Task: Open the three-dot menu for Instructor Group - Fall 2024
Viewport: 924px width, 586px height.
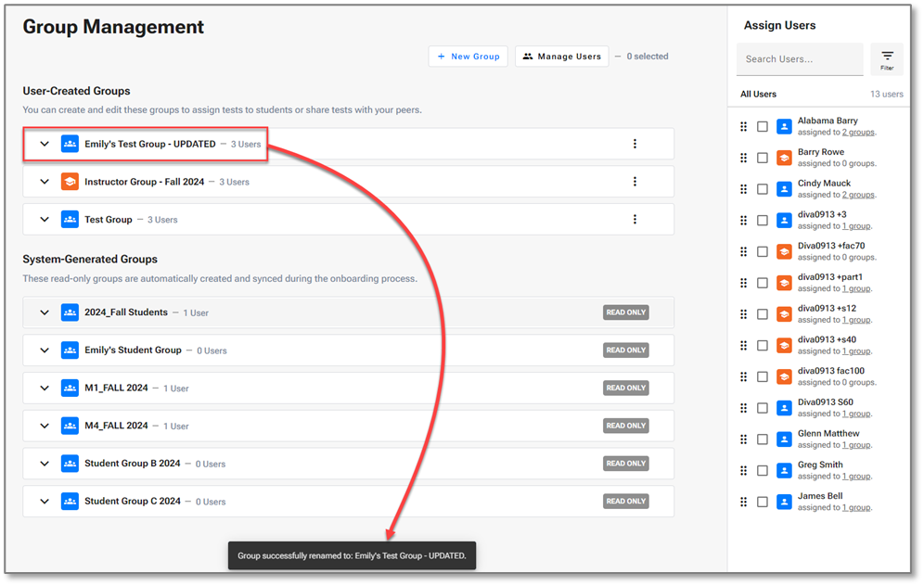Action: 635,182
